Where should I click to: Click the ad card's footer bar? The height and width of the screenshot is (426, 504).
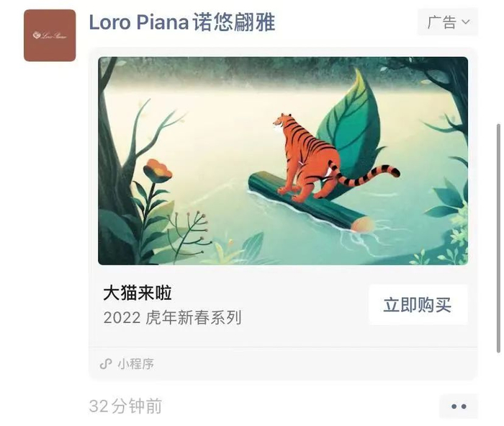[282, 364]
